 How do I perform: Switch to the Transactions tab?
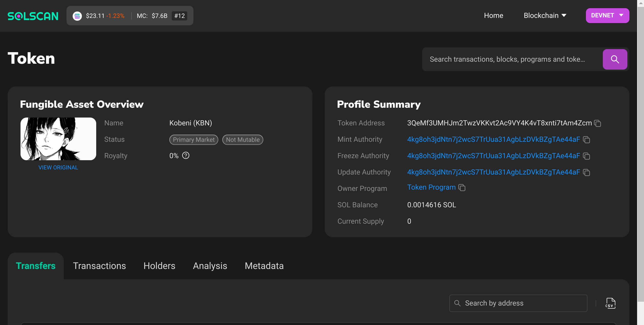(99, 266)
